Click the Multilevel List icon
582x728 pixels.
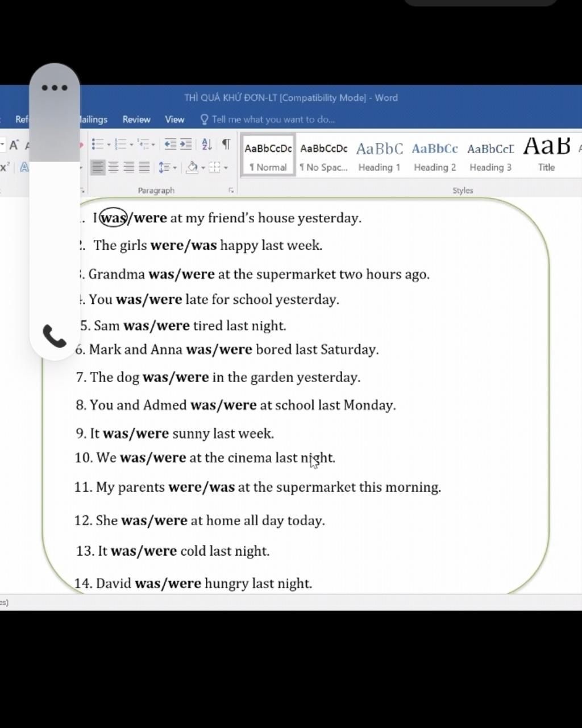pyautogui.click(x=143, y=144)
